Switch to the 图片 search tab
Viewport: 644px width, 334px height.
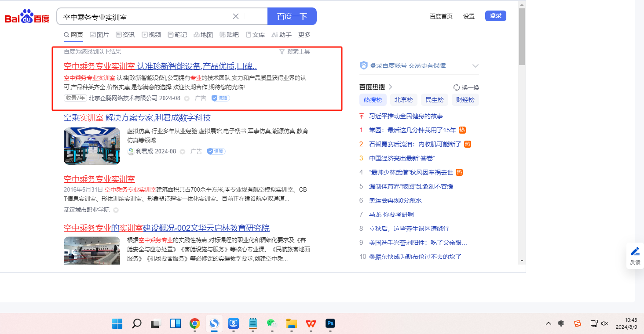[x=99, y=35]
